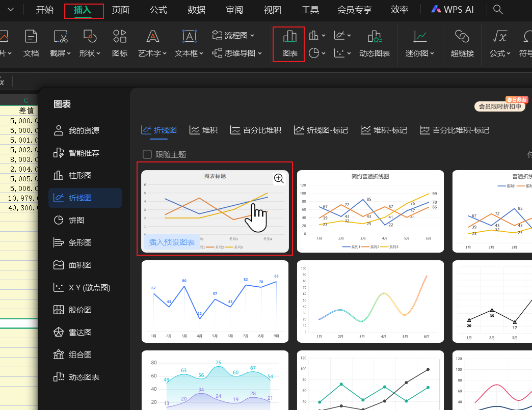The image size is (532, 410).
Task: Choose 面积图 chart category
Action: [x=86, y=265]
